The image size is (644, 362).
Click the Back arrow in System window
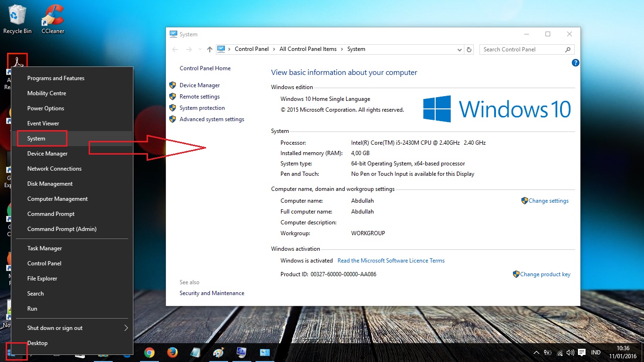pyautogui.click(x=175, y=49)
